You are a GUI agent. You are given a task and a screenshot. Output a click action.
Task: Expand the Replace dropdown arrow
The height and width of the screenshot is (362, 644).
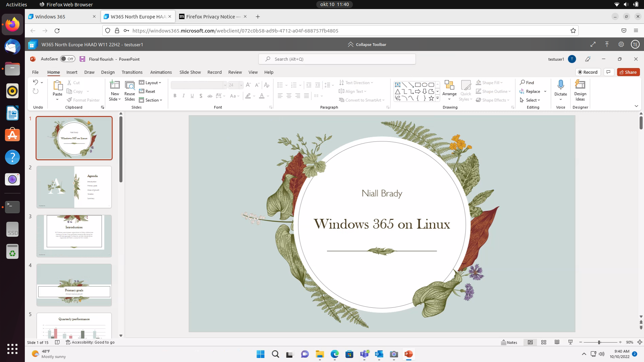coord(545,91)
